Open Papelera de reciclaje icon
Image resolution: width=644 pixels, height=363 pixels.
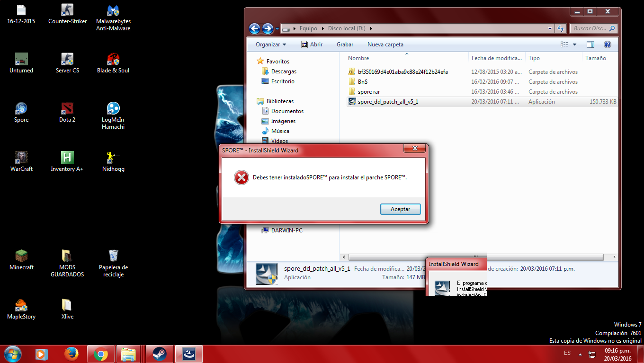(x=113, y=263)
